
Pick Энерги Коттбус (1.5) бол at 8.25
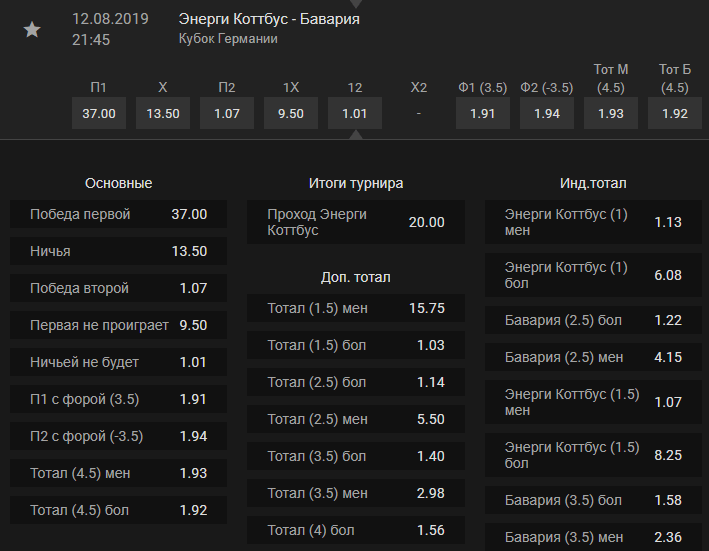click(593, 455)
